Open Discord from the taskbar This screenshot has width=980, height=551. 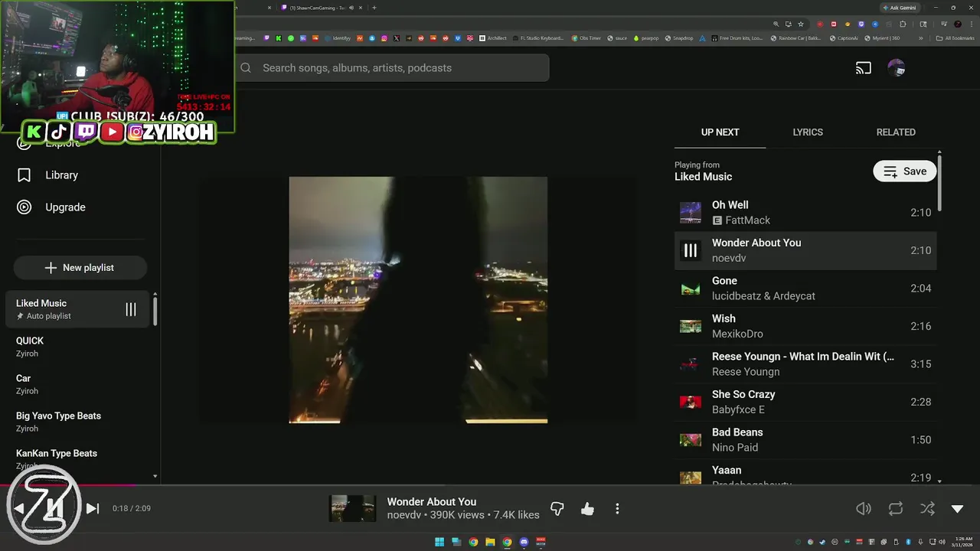tap(524, 542)
